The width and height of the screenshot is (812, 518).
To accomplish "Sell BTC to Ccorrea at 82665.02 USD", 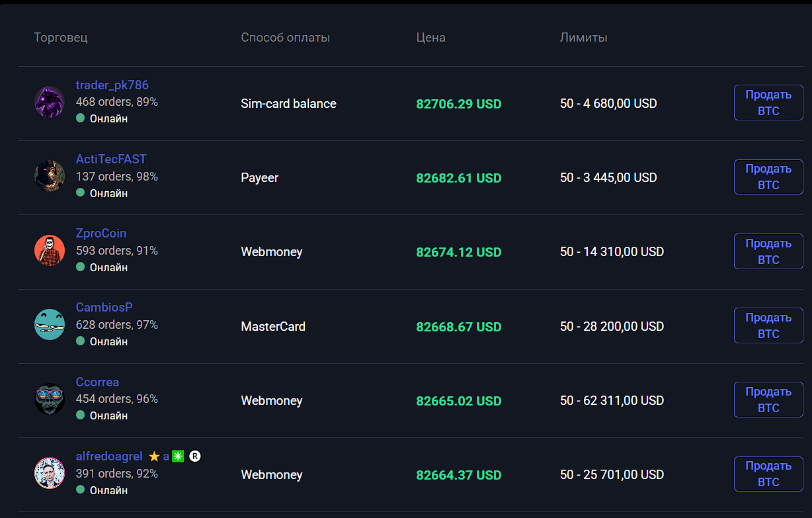I will tap(768, 400).
